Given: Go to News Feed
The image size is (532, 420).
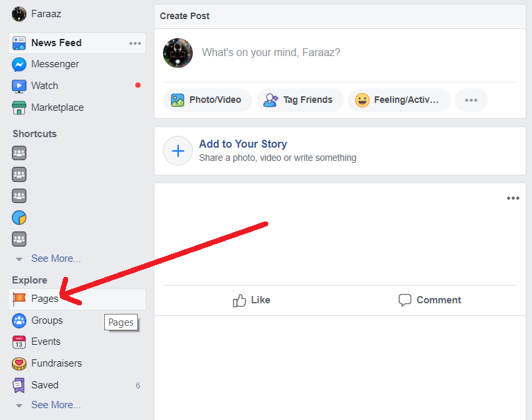Looking at the screenshot, I should click(x=77, y=43).
